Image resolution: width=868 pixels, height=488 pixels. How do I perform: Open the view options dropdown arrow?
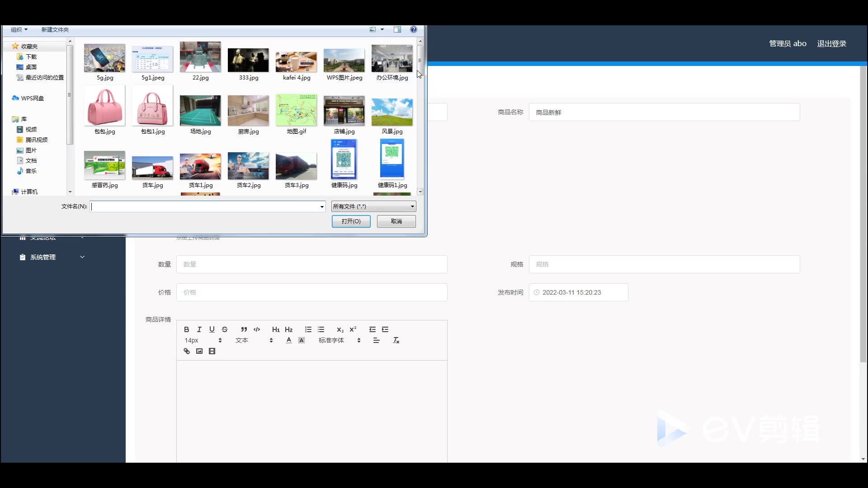point(382,29)
